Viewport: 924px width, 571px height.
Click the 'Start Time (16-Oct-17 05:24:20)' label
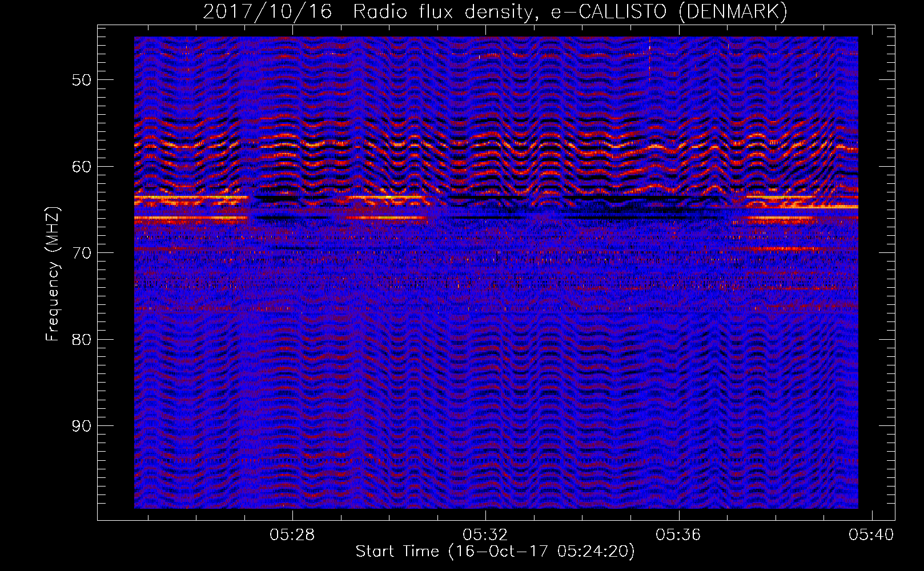495,552
